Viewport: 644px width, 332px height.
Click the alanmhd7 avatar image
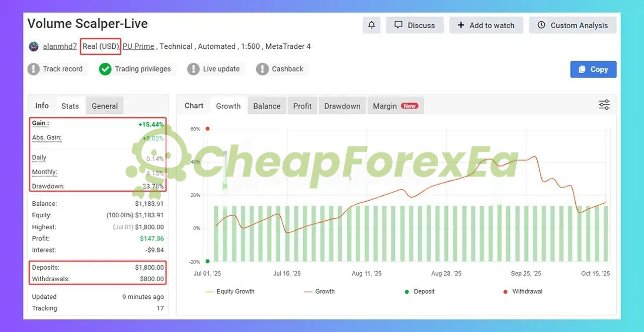(x=34, y=46)
